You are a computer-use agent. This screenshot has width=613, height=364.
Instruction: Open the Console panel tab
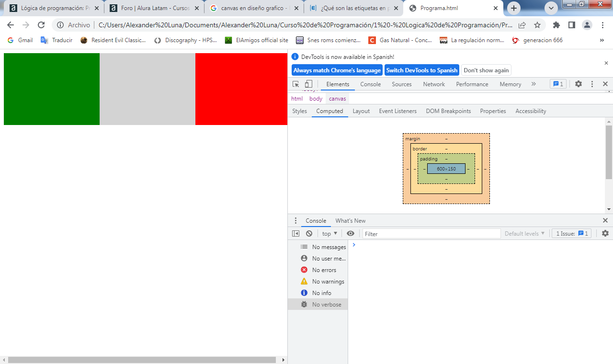click(371, 84)
